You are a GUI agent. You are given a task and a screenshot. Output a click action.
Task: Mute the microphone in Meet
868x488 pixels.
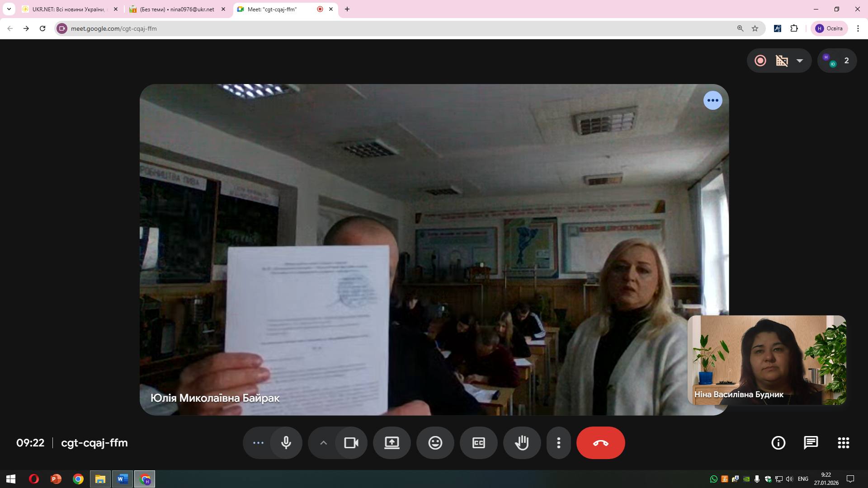pos(286,443)
